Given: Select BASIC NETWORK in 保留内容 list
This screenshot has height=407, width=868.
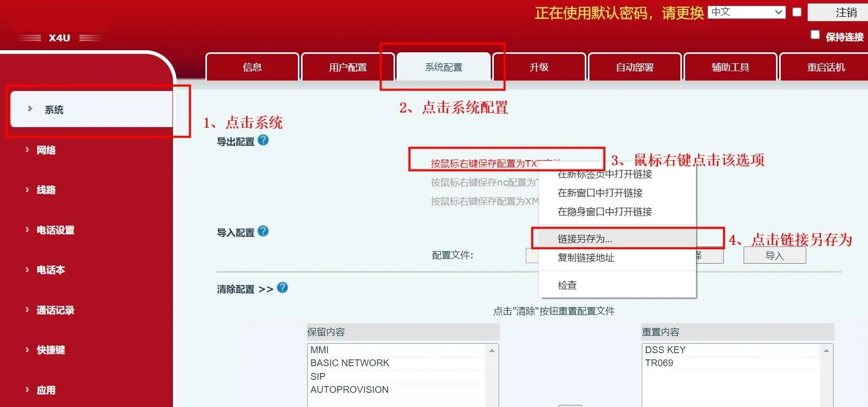Looking at the screenshot, I should [x=350, y=363].
